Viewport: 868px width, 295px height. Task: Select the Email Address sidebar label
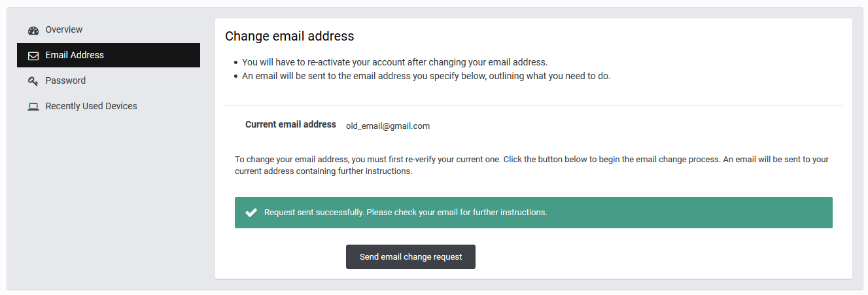coord(75,55)
